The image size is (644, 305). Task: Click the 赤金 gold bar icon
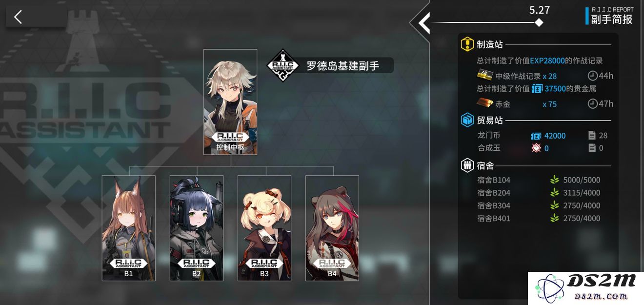pos(484,103)
